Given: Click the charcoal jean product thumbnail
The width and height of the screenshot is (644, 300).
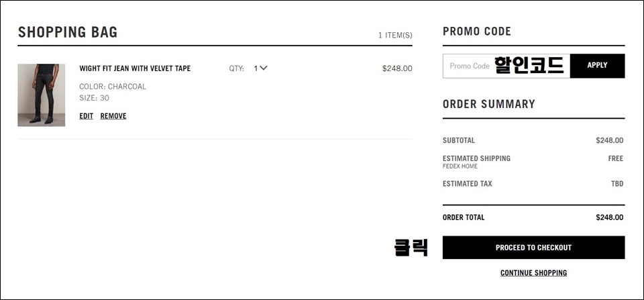Looking at the screenshot, I should pyautogui.click(x=41, y=95).
